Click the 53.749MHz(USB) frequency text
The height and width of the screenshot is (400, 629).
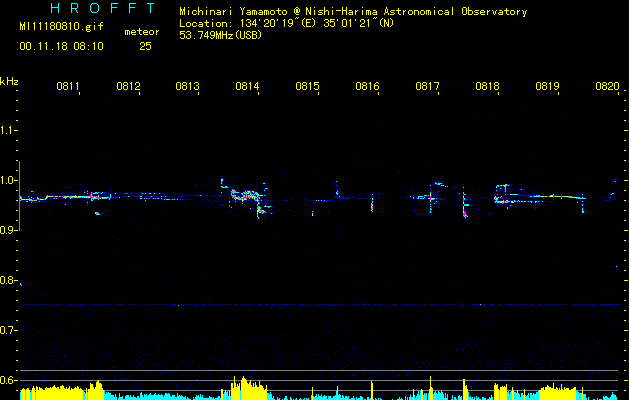pyautogui.click(x=221, y=35)
